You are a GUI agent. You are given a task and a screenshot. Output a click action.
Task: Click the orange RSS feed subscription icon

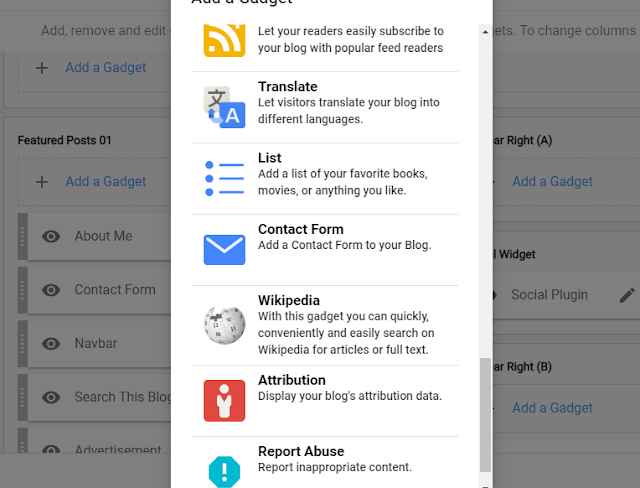click(x=224, y=40)
